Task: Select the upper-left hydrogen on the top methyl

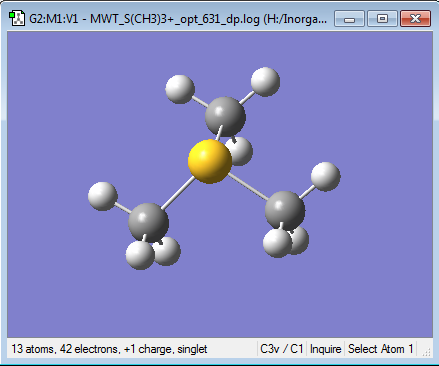Action: tap(180, 89)
